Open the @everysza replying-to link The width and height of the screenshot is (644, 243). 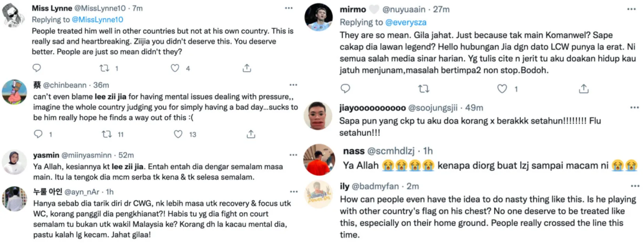(x=406, y=22)
